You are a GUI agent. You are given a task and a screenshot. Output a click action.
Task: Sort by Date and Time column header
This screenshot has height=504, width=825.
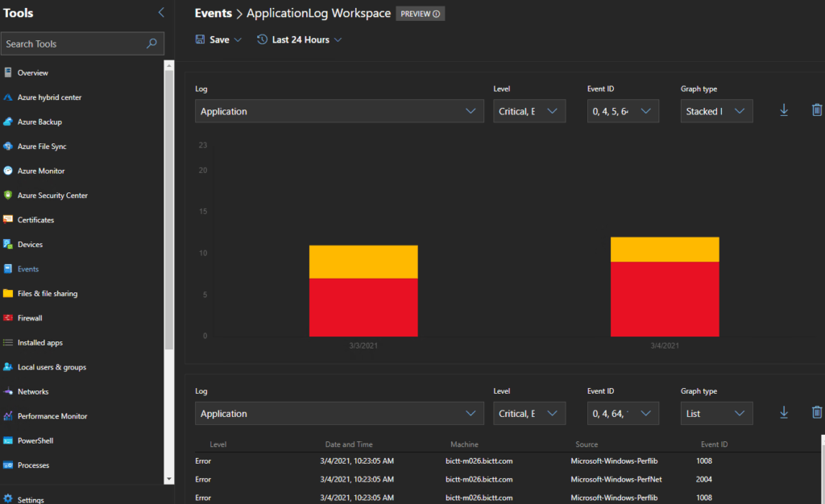click(x=349, y=444)
